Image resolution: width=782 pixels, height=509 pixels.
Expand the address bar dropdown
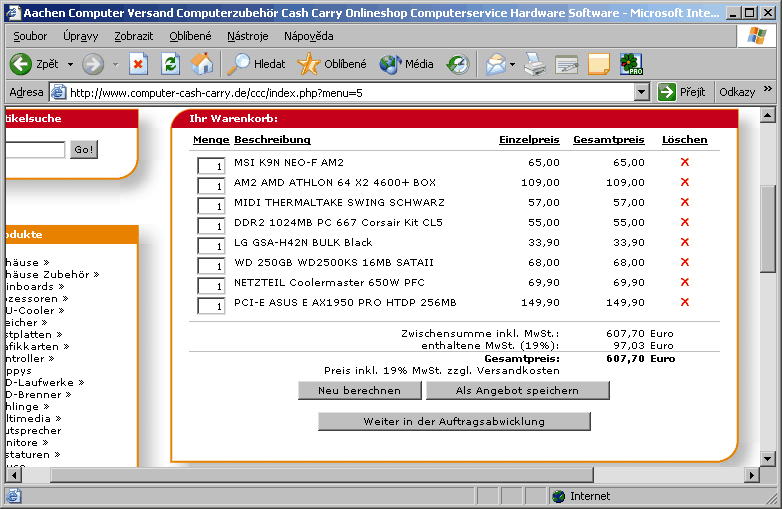point(641,92)
